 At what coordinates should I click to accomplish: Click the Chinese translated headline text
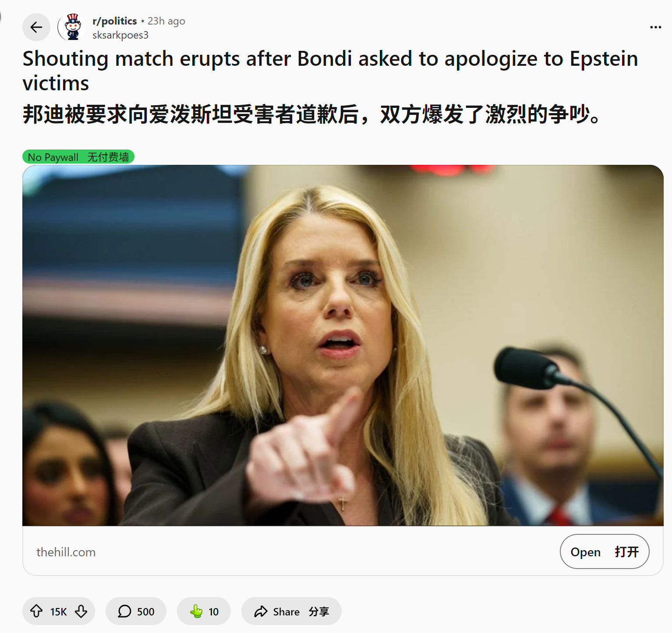pyautogui.click(x=311, y=115)
